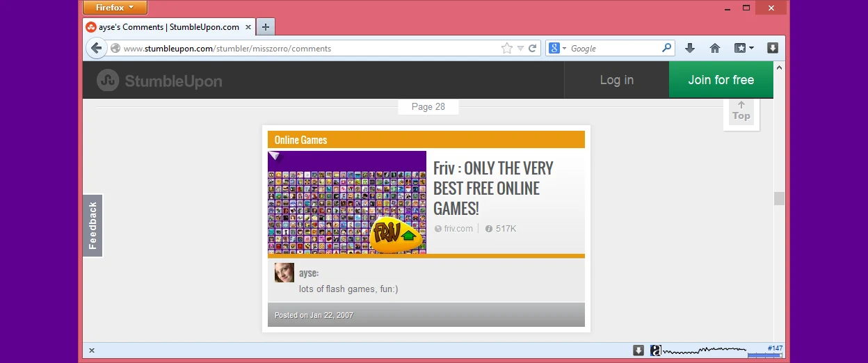868x363 pixels.
Task: Visit the friv.com source link
Action: click(458, 229)
